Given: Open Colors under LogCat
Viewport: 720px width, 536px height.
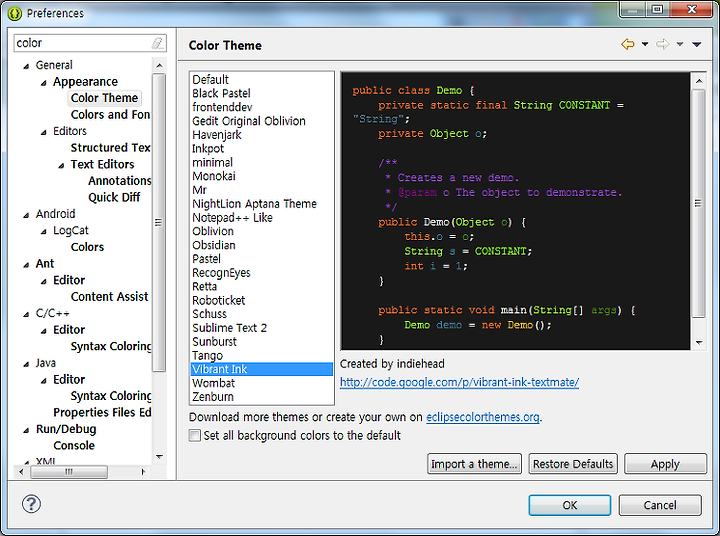Looking at the screenshot, I should [x=87, y=247].
